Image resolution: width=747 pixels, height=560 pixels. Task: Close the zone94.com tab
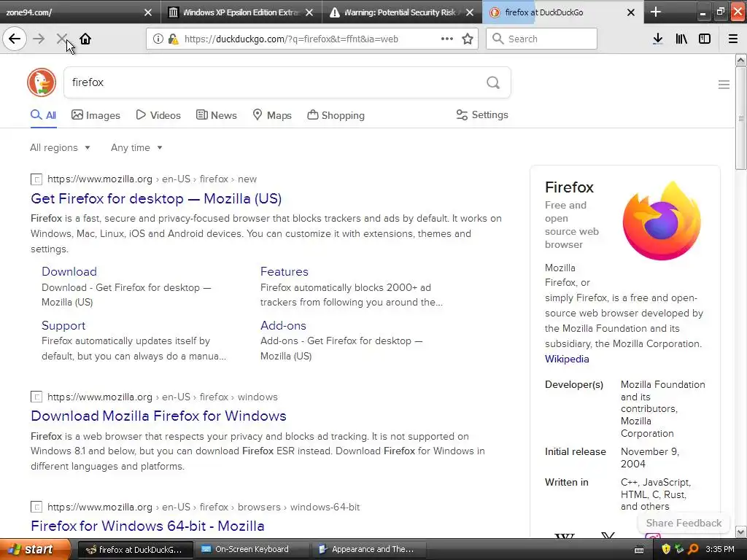click(x=147, y=12)
